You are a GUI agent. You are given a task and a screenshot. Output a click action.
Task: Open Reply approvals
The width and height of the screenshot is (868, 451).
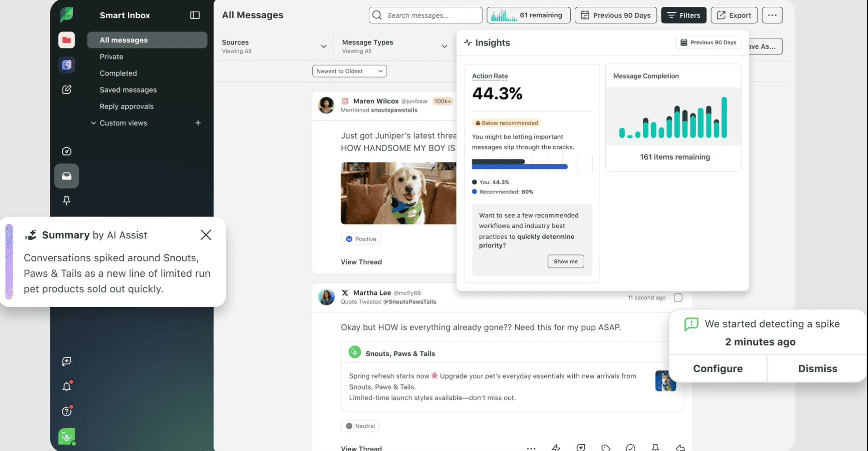pyautogui.click(x=126, y=106)
